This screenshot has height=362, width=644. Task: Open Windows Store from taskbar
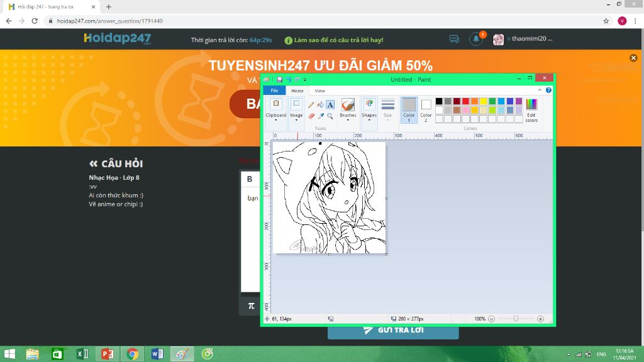pos(57,354)
